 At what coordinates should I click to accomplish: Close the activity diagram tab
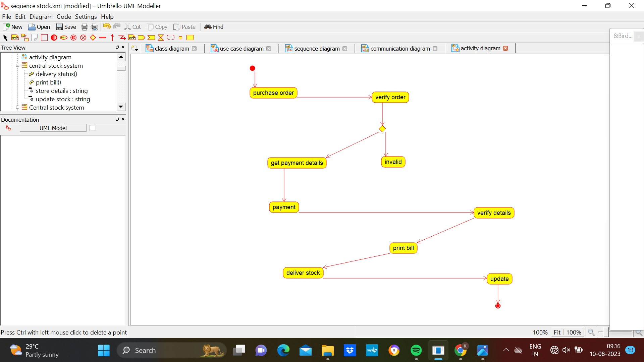pyautogui.click(x=505, y=48)
